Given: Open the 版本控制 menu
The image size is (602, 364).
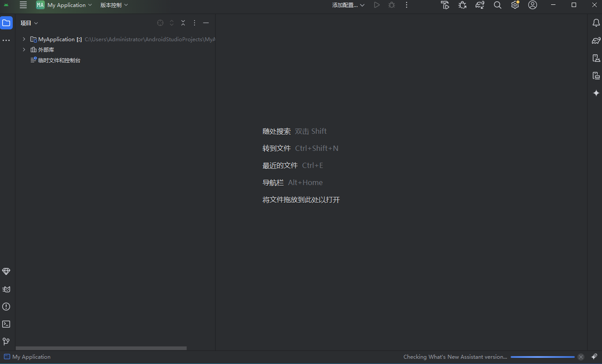Looking at the screenshot, I should pyautogui.click(x=114, y=5).
